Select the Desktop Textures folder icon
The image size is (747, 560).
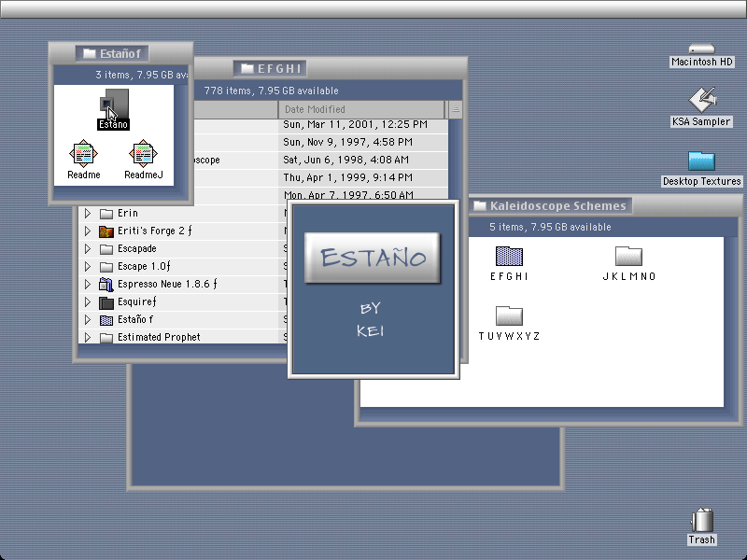point(702,161)
